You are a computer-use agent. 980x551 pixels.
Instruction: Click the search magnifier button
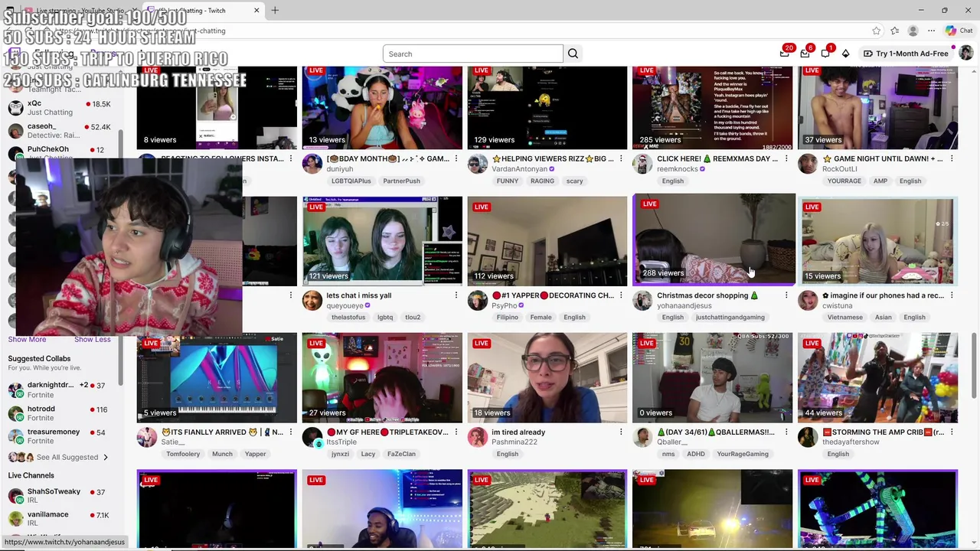click(x=573, y=54)
